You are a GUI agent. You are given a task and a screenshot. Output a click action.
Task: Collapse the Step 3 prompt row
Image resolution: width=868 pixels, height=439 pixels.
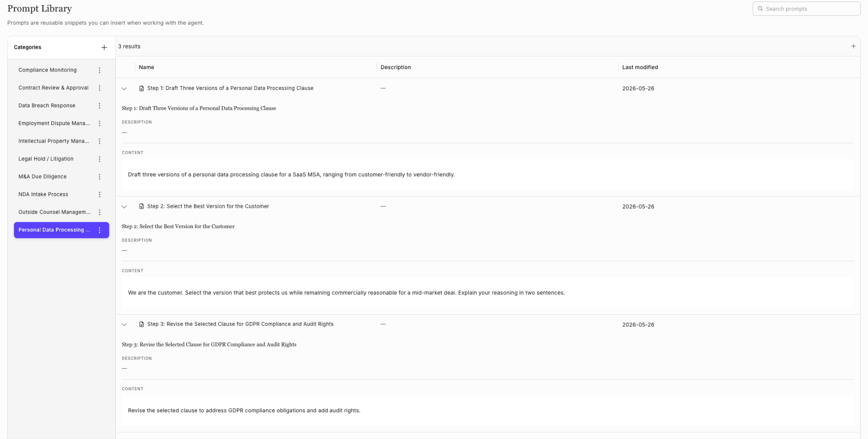click(124, 325)
